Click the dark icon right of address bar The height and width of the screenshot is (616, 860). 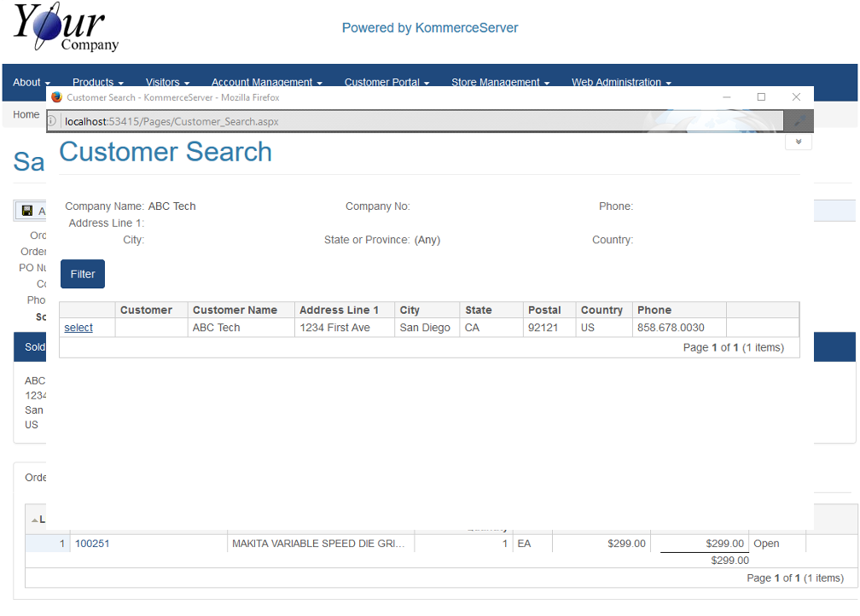[799, 121]
